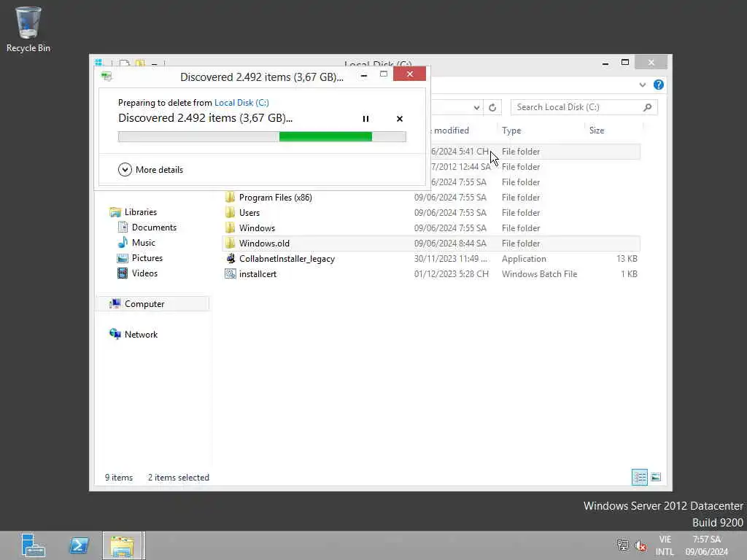Expand More details in delete dialog
Image resolution: width=747 pixels, height=560 pixels.
150,169
